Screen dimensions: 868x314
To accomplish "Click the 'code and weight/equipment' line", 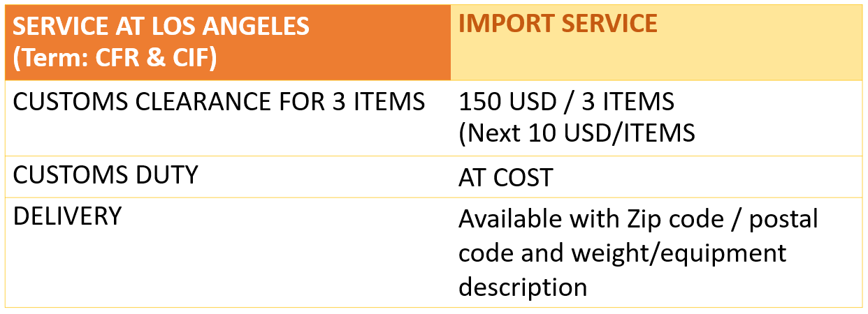I will click(623, 253).
